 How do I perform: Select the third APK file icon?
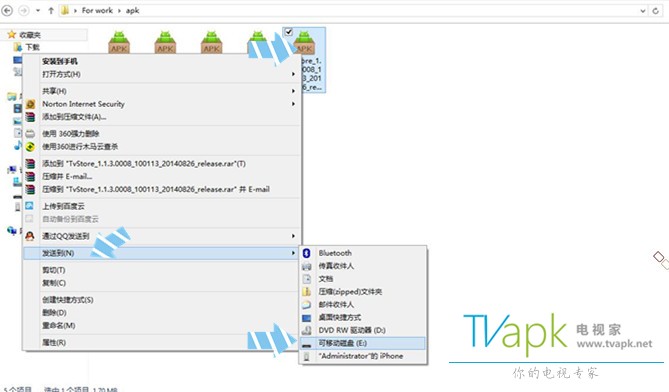point(211,42)
